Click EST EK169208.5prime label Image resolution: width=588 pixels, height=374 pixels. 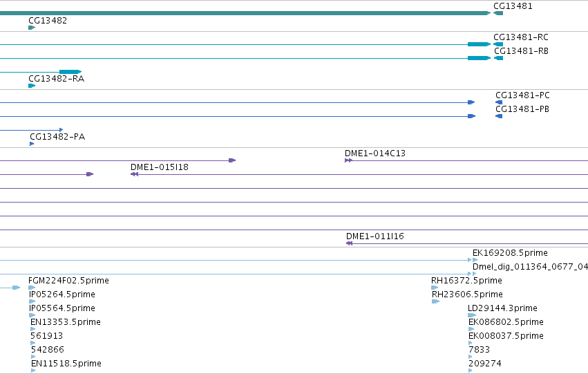pyautogui.click(x=510, y=253)
